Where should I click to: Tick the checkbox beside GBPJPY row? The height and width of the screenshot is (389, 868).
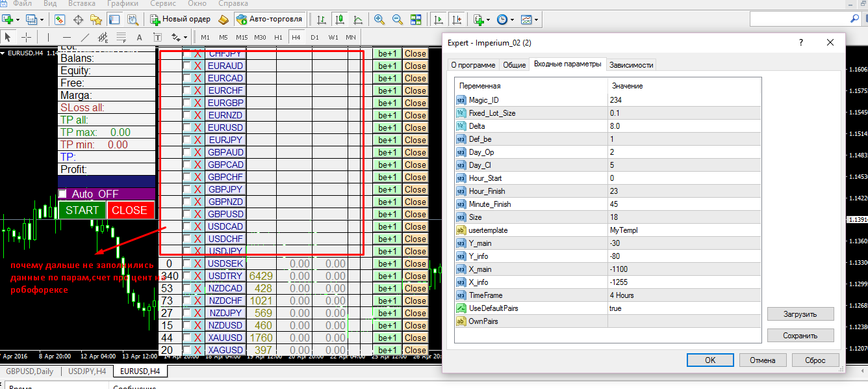click(x=187, y=189)
